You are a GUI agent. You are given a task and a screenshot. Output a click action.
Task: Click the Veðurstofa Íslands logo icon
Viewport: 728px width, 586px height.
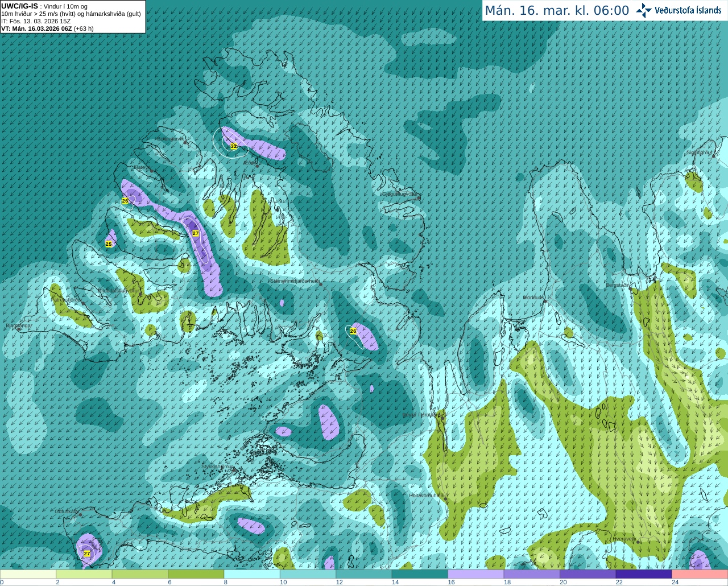click(x=643, y=10)
